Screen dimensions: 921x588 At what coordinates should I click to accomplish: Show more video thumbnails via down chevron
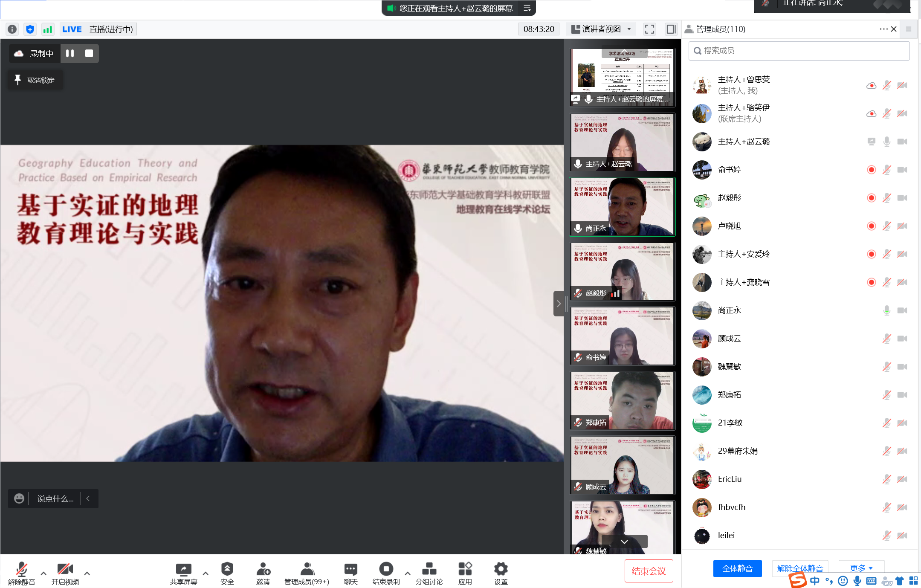coord(624,542)
